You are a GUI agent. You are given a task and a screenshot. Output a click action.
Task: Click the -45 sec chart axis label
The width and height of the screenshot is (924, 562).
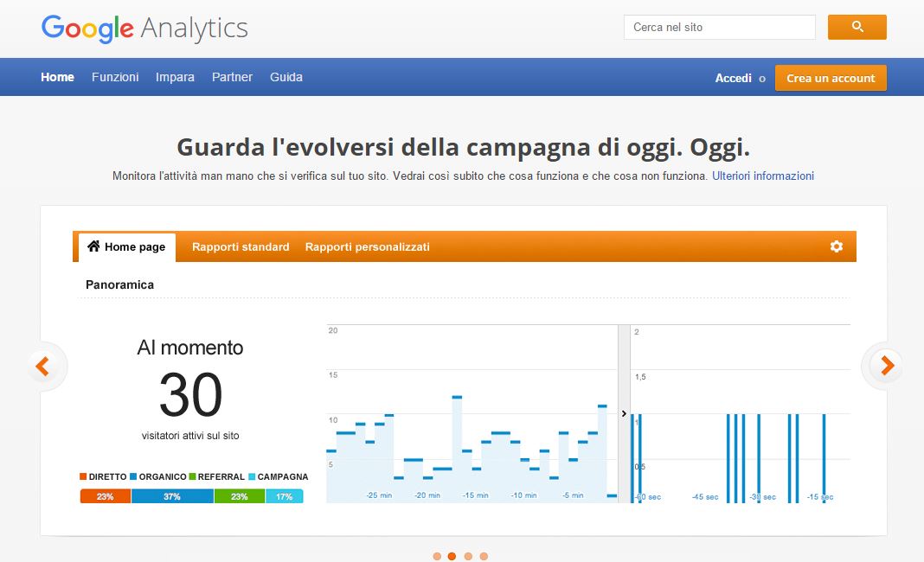coord(705,496)
